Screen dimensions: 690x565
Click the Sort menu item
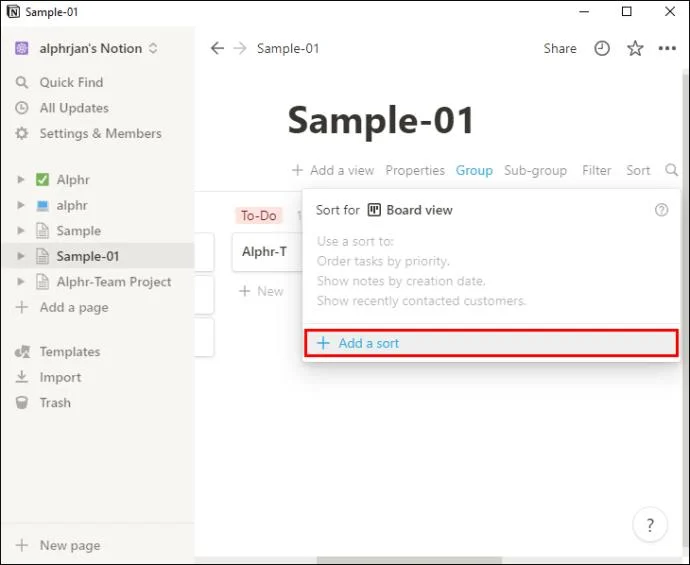tap(638, 170)
